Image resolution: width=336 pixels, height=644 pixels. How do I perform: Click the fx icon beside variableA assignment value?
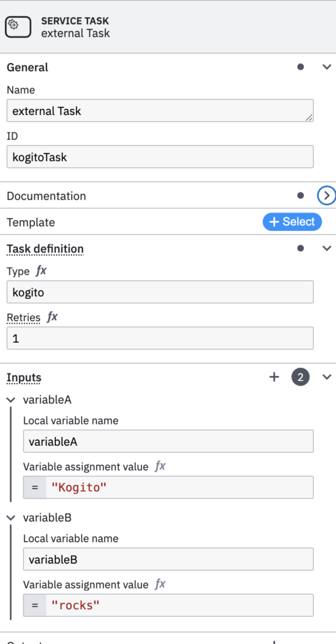pyautogui.click(x=160, y=466)
